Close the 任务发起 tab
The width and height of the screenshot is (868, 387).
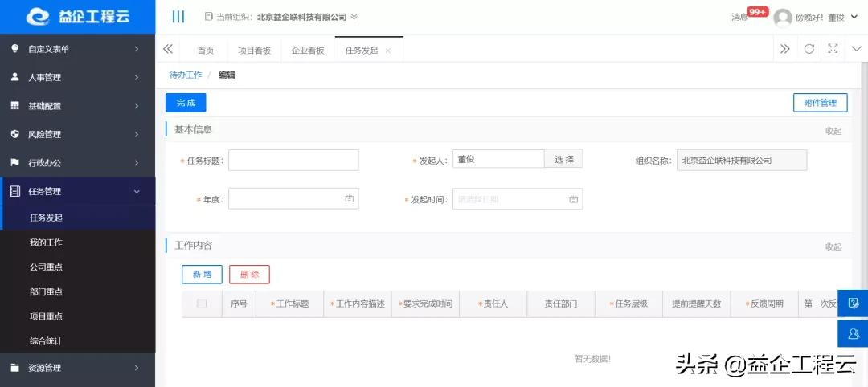(x=388, y=51)
